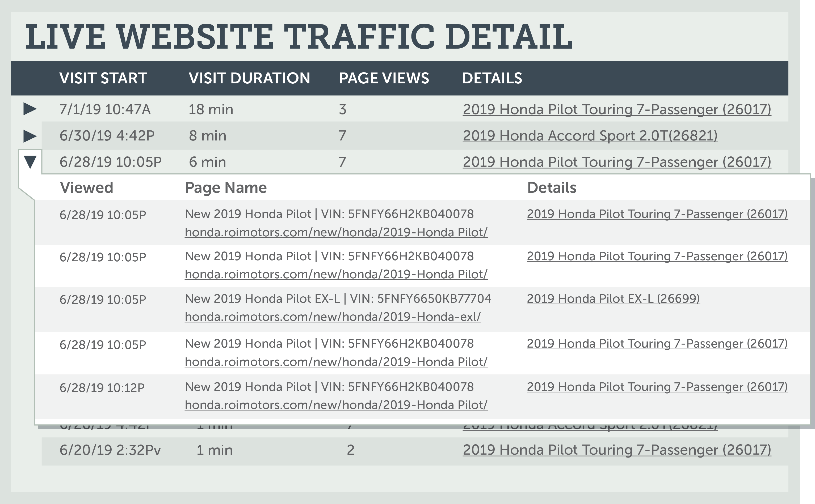Open the first honda.roimotors.com 2019-Honda Pilot URL
Viewport: 815px width, 504px height.
pyautogui.click(x=336, y=232)
